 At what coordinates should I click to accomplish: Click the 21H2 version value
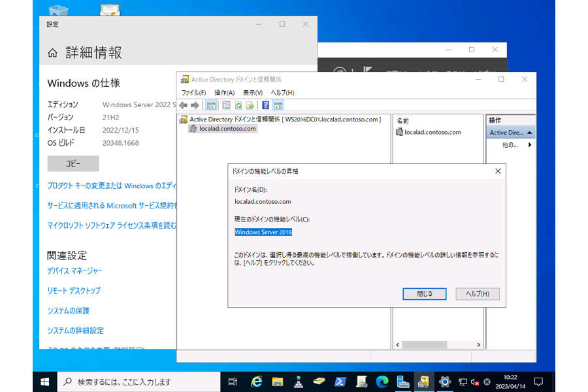(x=110, y=118)
